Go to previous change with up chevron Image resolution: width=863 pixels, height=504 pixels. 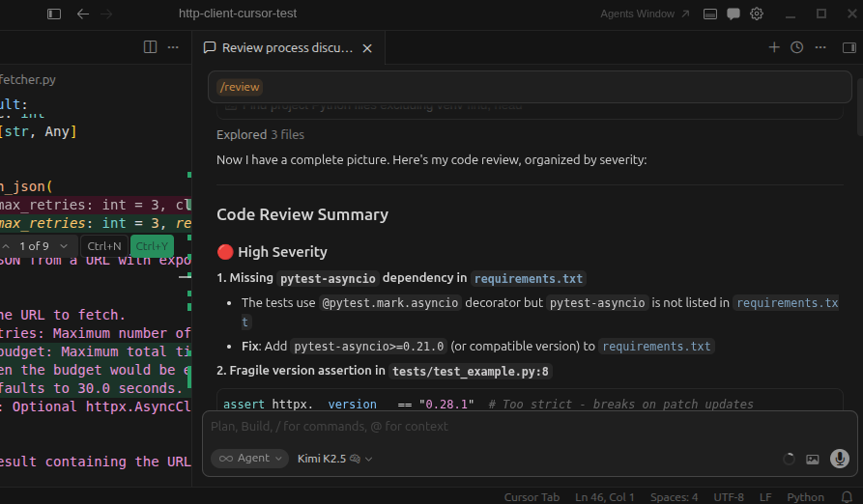coord(6,246)
